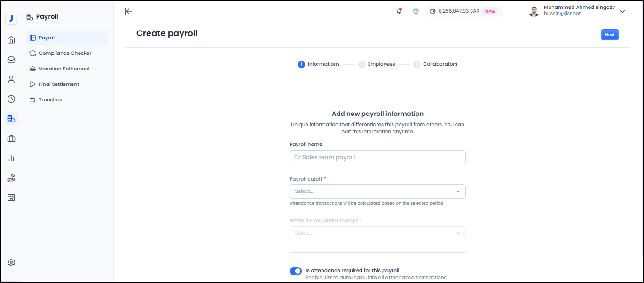644x283 pixels.
Task: Open the attendance clock icon
Action: pos(11,99)
